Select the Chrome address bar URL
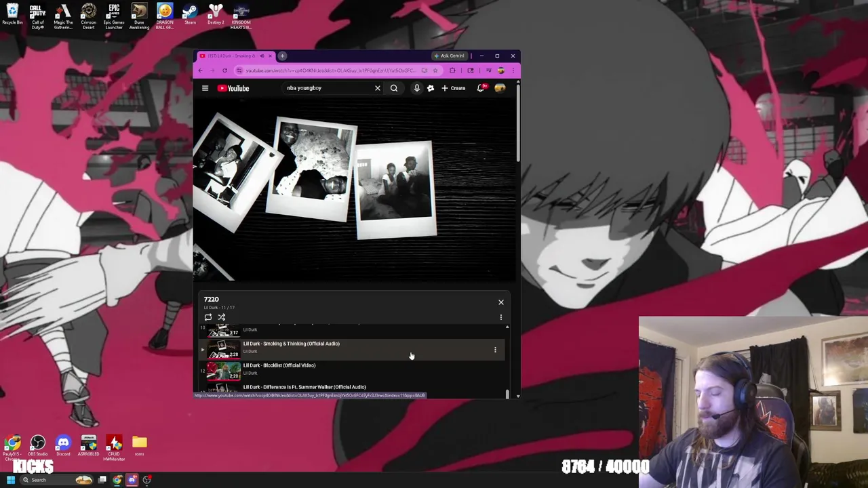 331,70
